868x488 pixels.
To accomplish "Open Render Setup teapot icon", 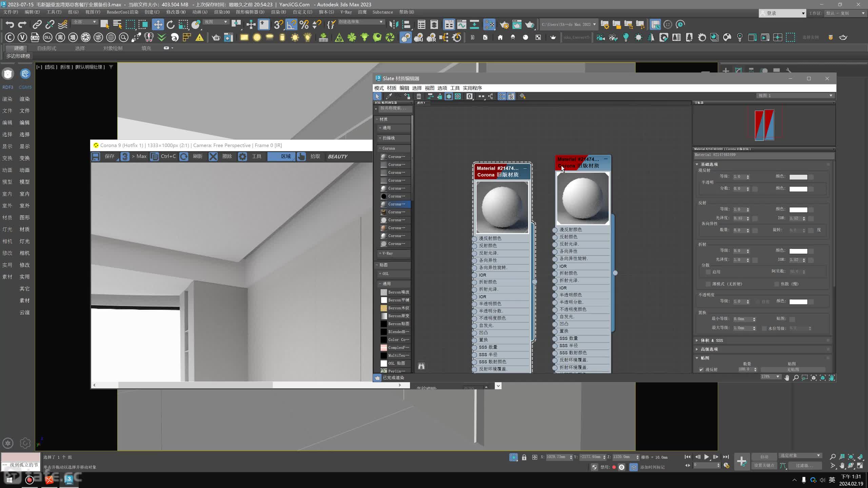I will [x=504, y=24].
